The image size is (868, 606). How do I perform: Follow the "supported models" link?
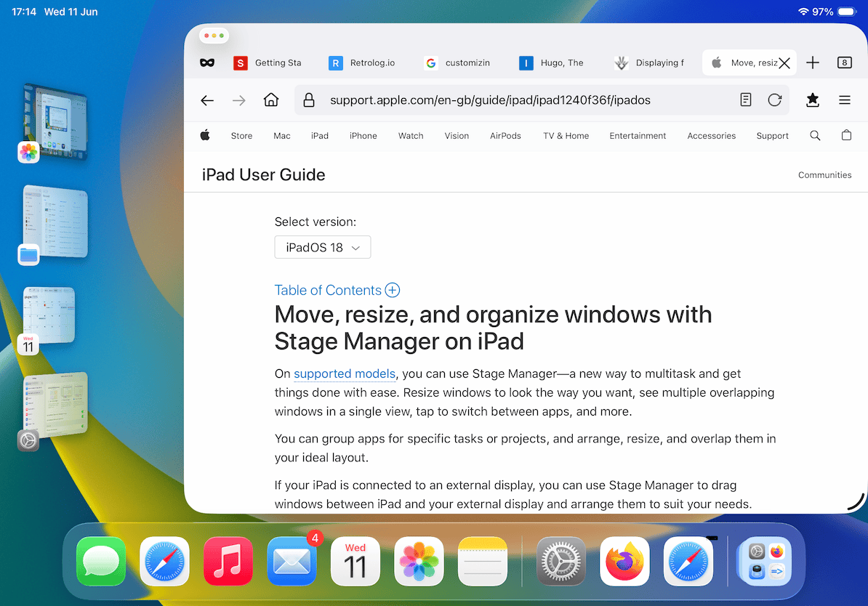click(344, 373)
